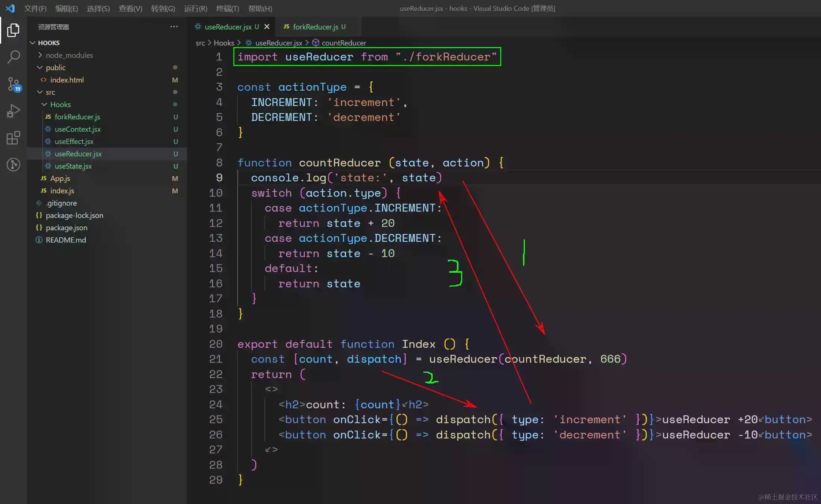The image size is (821, 504).
Task: Click countReducer in the breadcrumb
Action: [x=344, y=43]
